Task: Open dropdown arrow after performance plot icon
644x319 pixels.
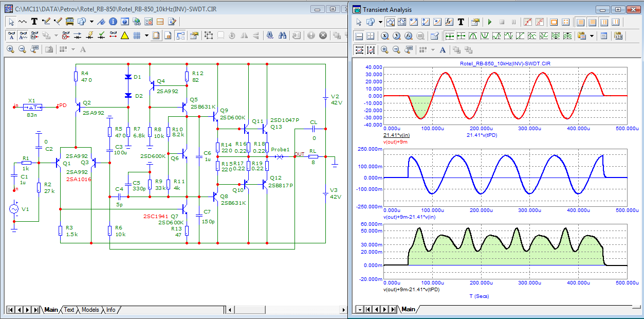Action: (592, 36)
